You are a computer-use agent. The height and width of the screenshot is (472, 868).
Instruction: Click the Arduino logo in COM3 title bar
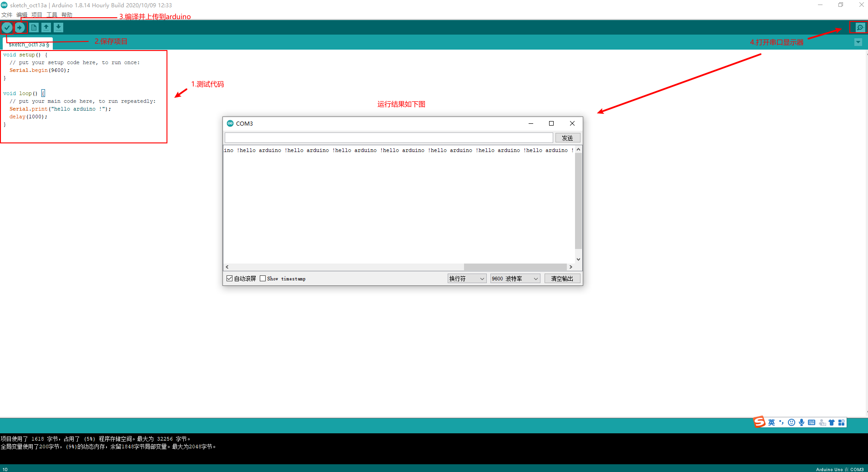pos(230,123)
